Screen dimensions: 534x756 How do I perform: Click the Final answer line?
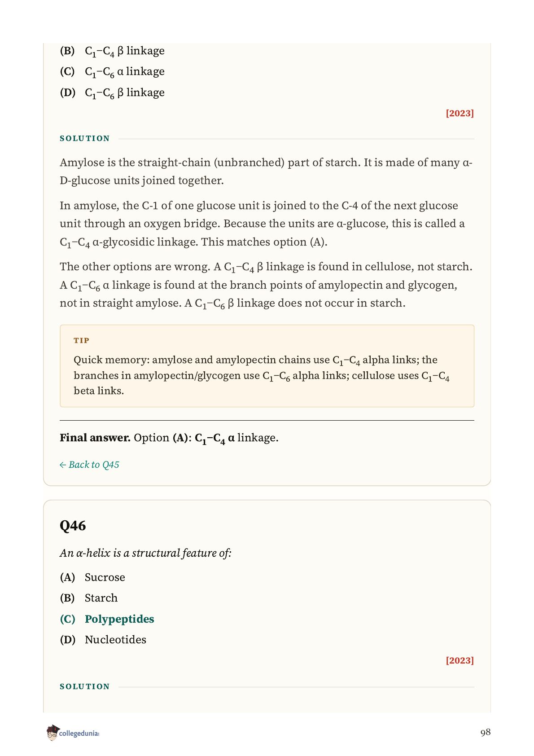(x=169, y=438)
